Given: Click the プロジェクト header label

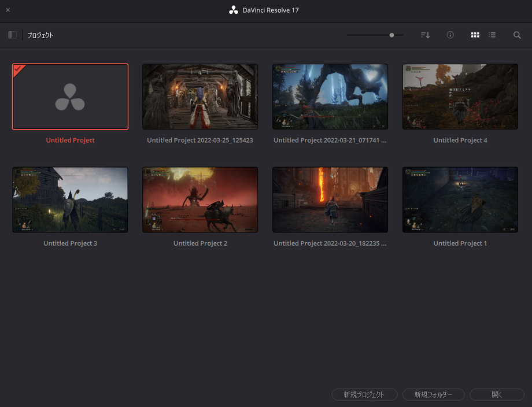Looking at the screenshot, I should [x=40, y=35].
